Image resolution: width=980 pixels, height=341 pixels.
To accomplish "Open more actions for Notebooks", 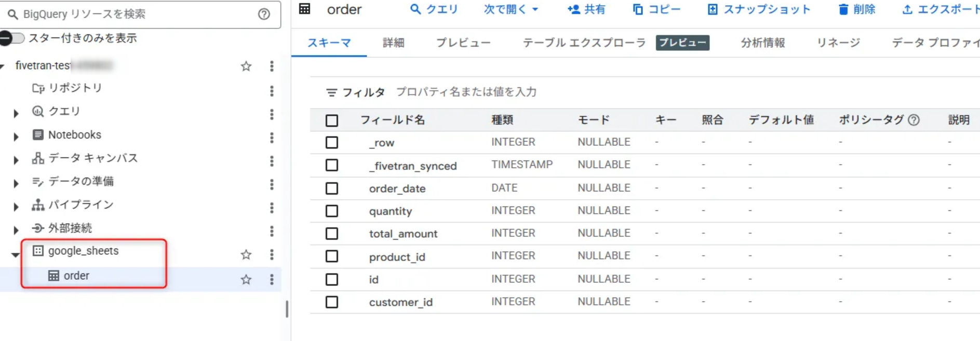I will [272, 138].
